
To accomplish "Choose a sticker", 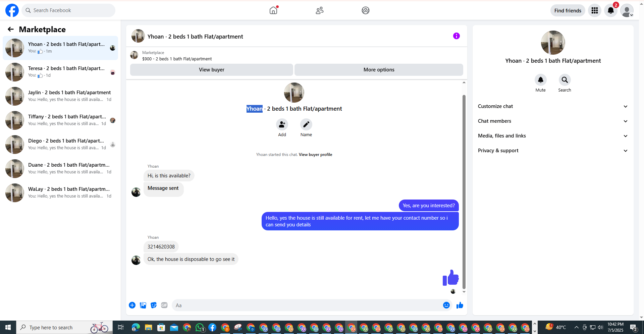I will (154, 305).
